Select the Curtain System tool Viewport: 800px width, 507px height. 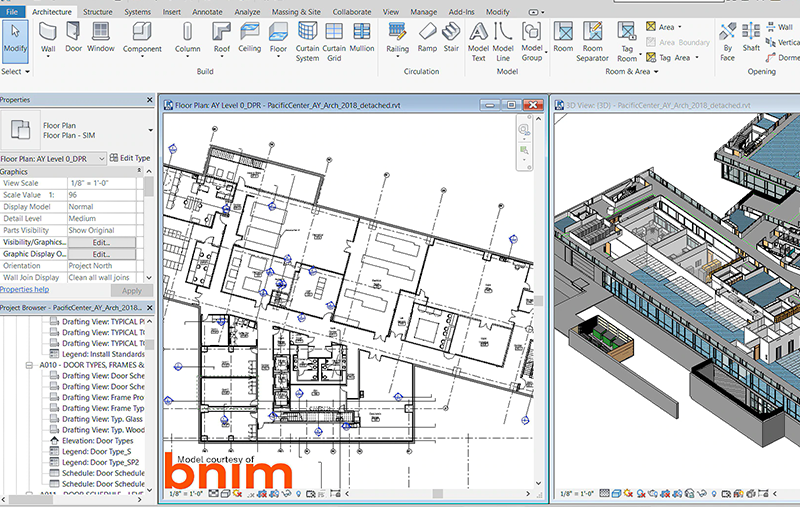click(x=307, y=42)
